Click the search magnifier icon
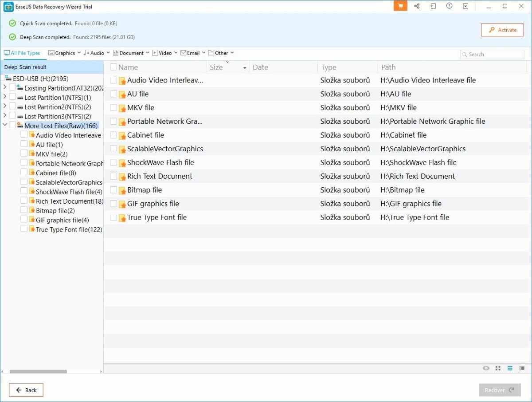Viewport: 532px width, 402px height. pyautogui.click(x=465, y=55)
